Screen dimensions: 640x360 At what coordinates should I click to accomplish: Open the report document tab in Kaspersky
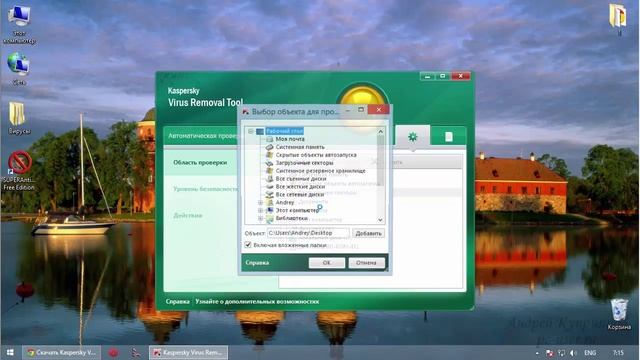click(449, 137)
